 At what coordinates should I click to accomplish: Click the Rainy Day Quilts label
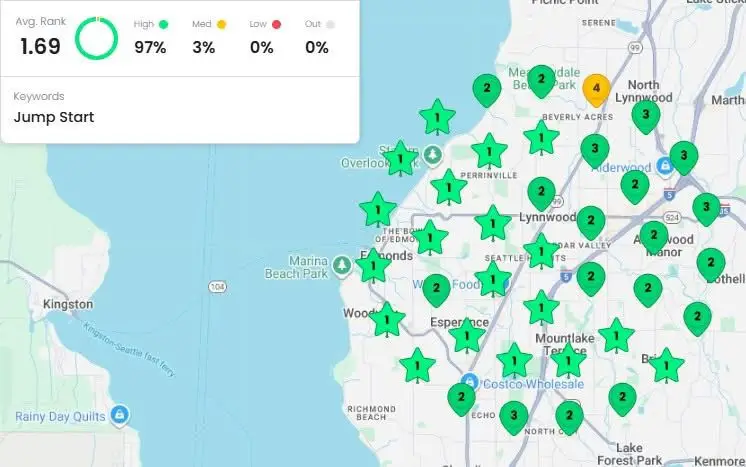point(60,417)
